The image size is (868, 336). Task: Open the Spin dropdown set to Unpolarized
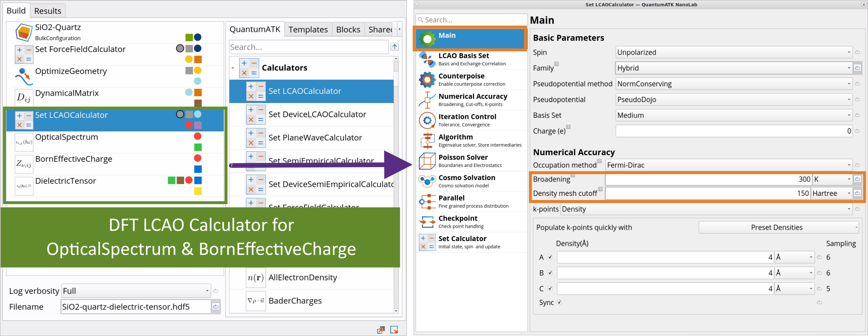point(734,52)
